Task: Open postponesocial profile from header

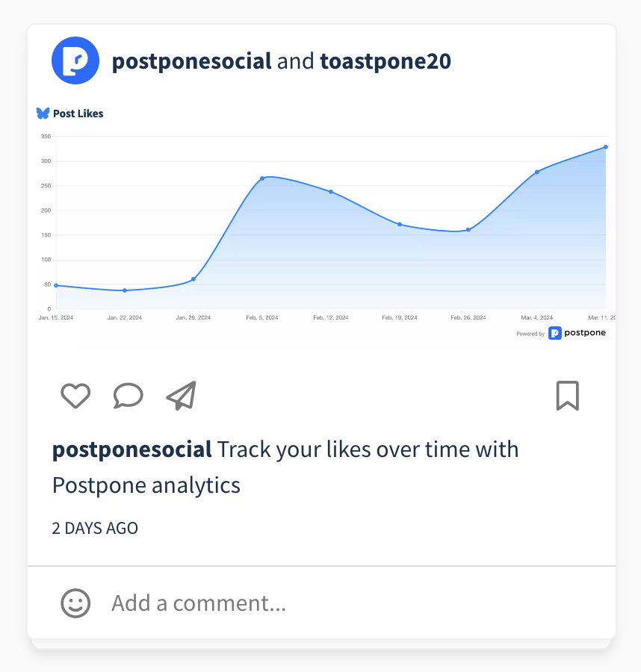Action: click(192, 61)
